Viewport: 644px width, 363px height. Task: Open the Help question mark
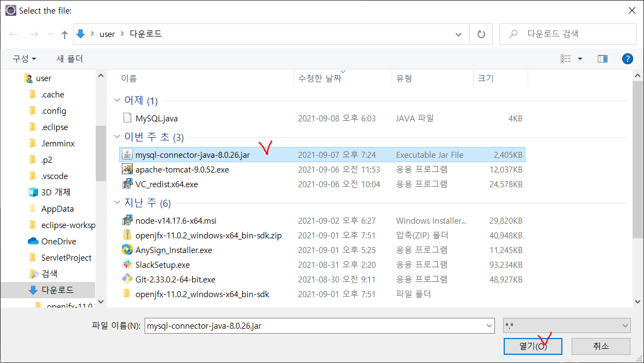[627, 59]
